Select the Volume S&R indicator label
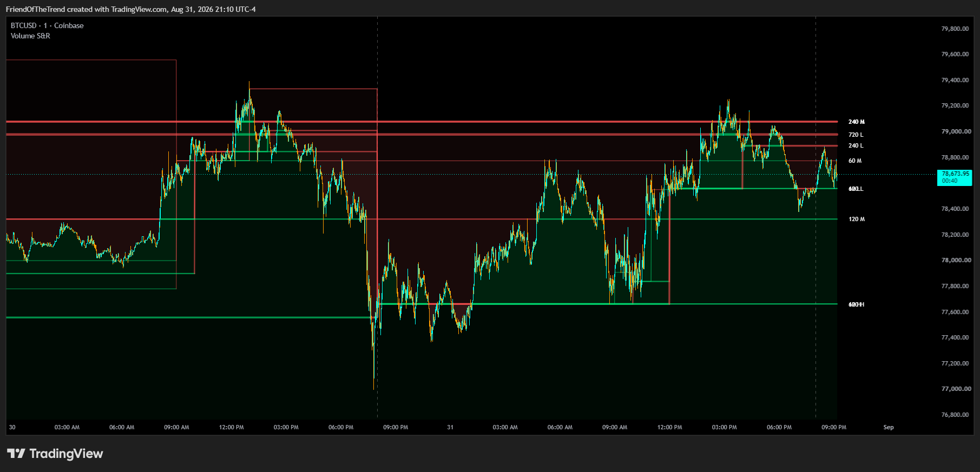This screenshot has width=980, height=472. (x=30, y=36)
